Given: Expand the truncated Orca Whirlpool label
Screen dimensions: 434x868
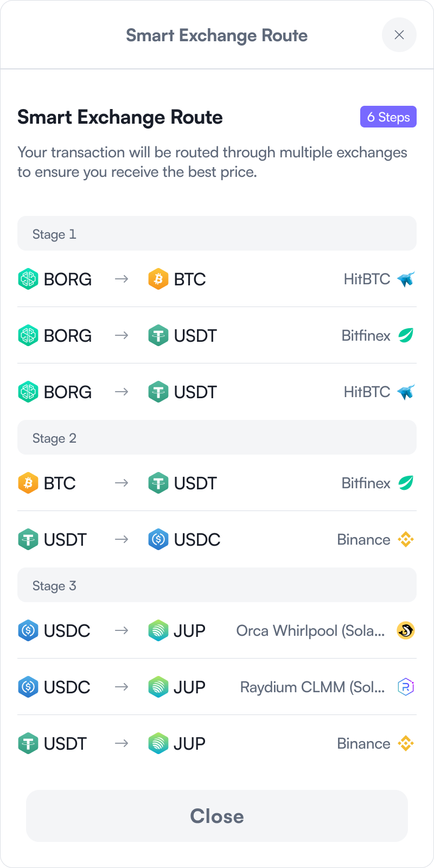Looking at the screenshot, I should pos(310,630).
